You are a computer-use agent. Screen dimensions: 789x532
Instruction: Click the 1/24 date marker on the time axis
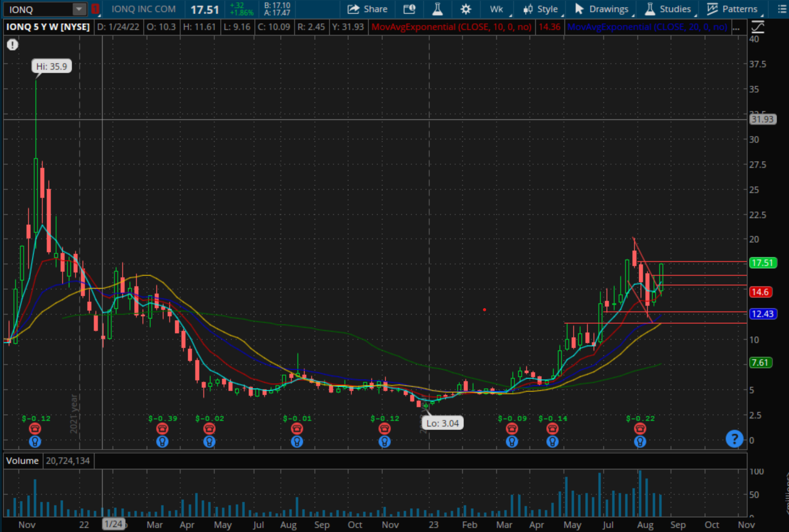tap(114, 524)
